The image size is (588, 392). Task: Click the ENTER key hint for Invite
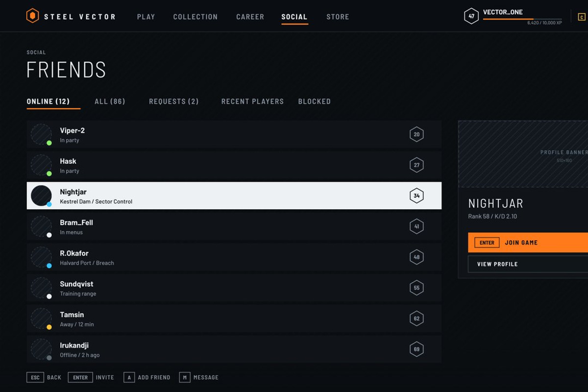coord(80,377)
